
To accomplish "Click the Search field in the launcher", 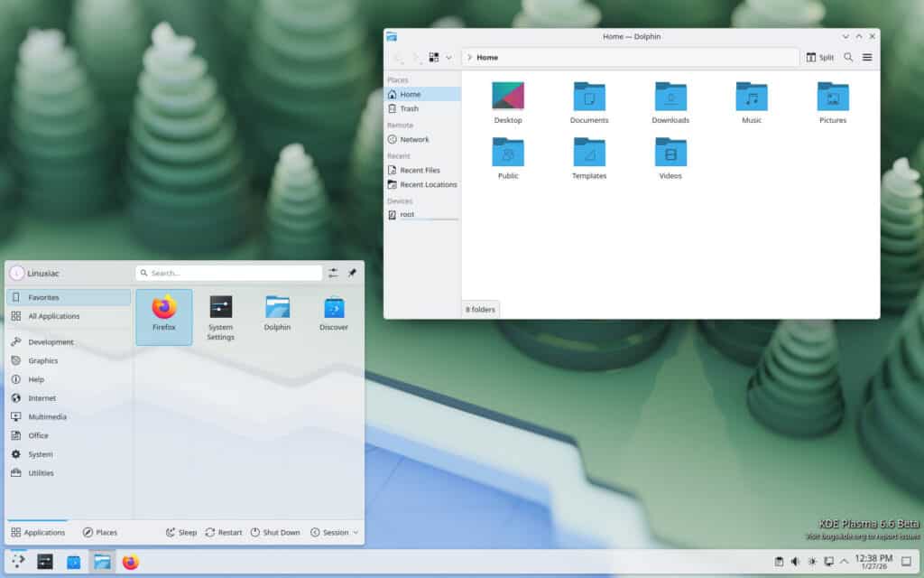I will pyautogui.click(x=228, y=272).
